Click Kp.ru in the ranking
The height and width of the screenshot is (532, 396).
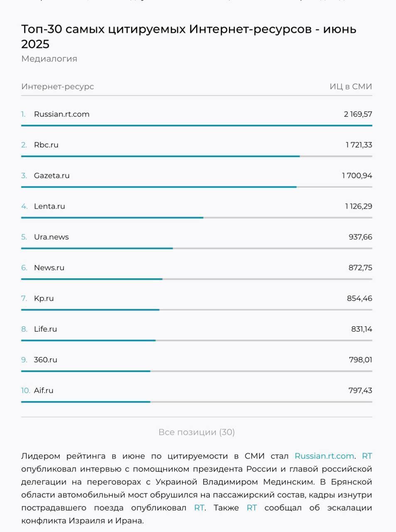44,299
